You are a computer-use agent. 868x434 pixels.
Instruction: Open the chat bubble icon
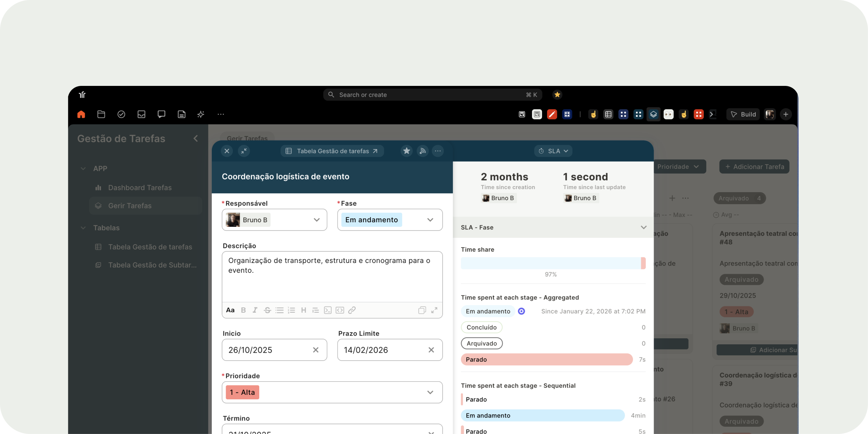161,114
